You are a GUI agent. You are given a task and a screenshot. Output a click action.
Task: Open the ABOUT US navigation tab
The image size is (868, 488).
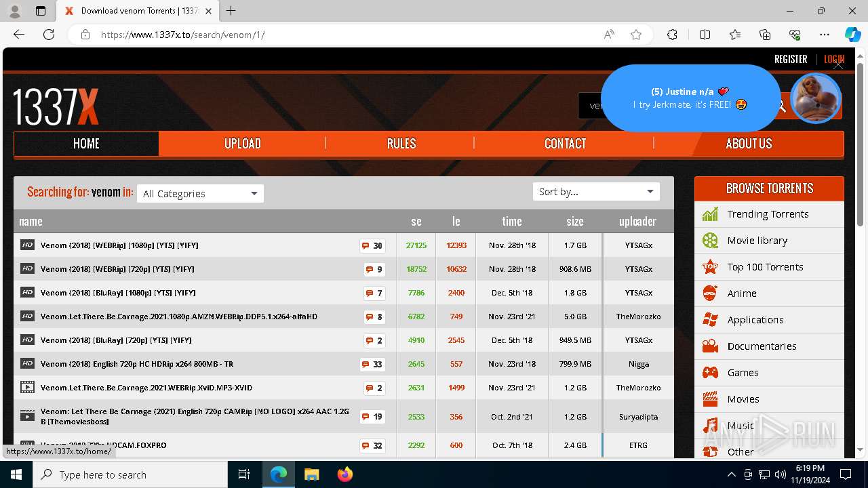(749, 144)
